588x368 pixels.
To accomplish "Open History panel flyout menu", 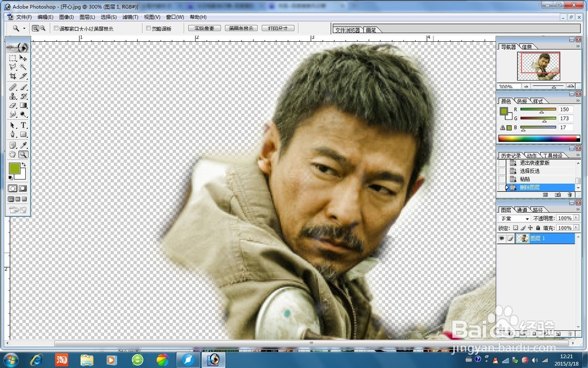I will coord(578,155).
